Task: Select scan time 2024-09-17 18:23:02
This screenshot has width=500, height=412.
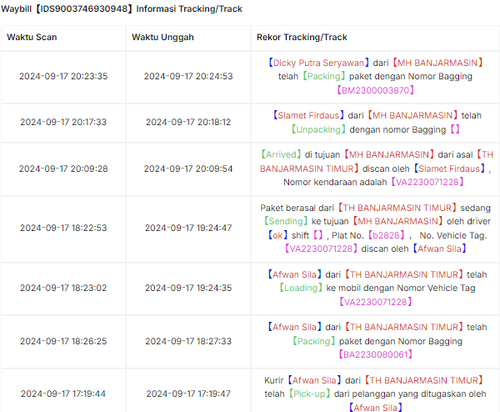Action: point(63,288)
